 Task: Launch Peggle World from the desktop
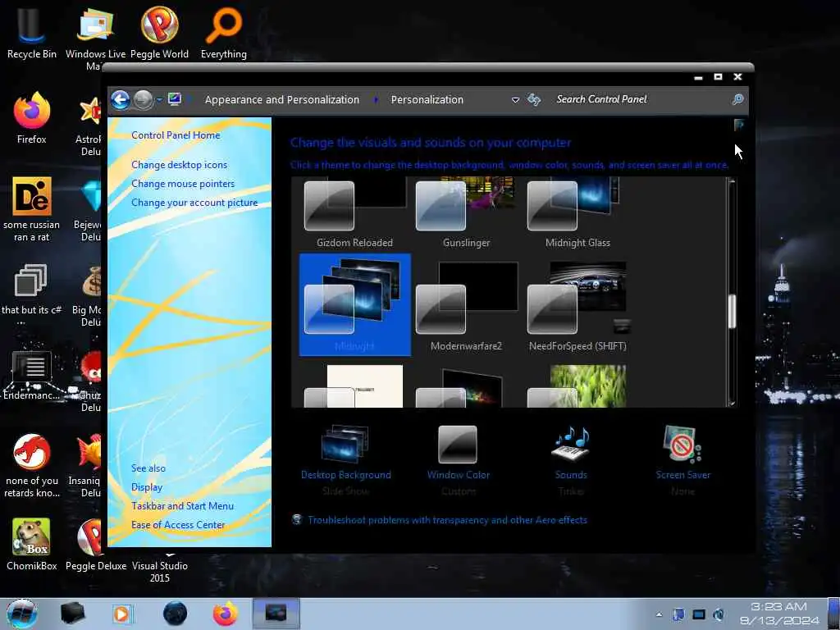[x=159, y=32]
